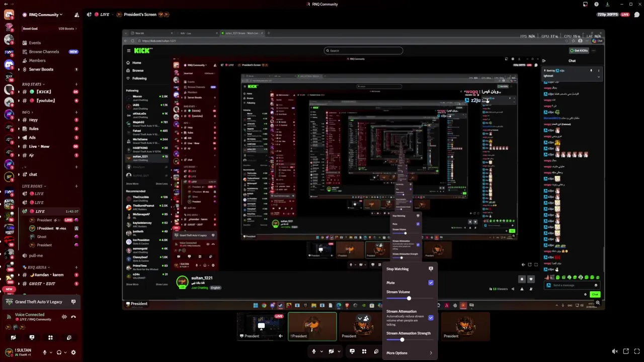This screenshot has height=362, width=644.
Task: Expand the INFO category
Action: 27,112
